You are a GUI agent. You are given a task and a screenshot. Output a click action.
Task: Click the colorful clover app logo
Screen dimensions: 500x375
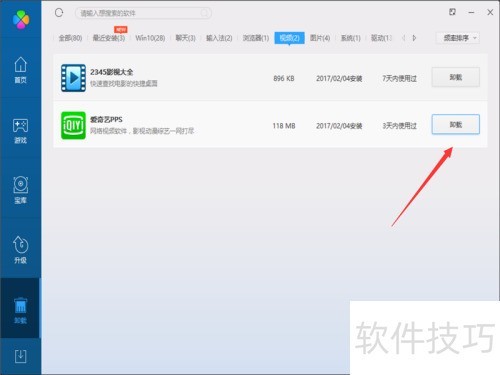coord(21,19)
